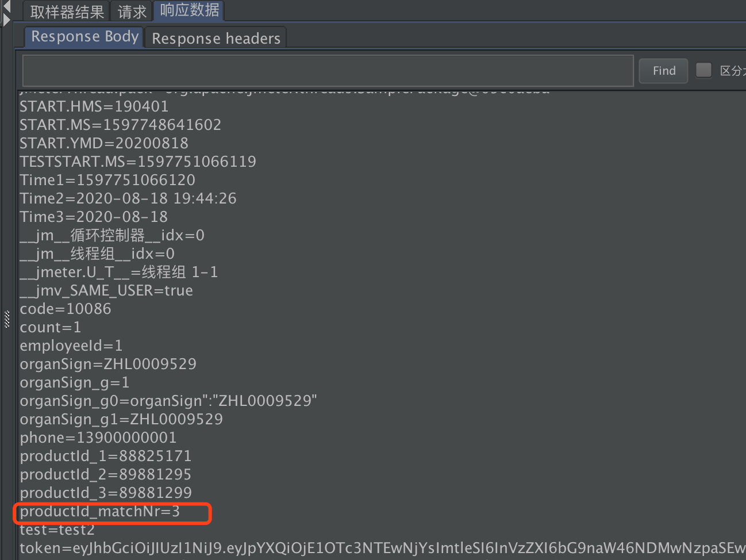Select the organSign_g0 line
The height and width of the screenshot is (560, 746).
[x=168, y=401]
